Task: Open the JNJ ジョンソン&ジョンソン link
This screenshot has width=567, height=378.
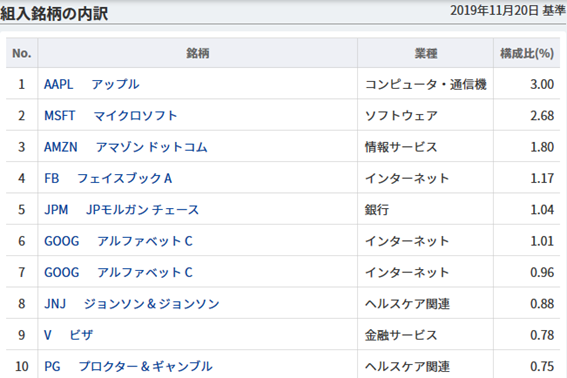Action: tap(132, 304)
